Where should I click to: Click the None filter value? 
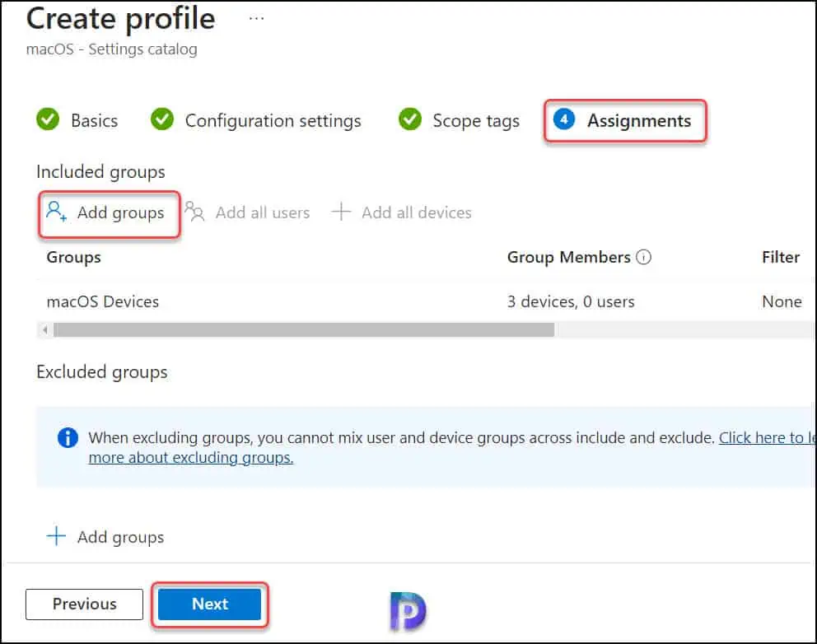pyautogui.click(x=782, y=301)
